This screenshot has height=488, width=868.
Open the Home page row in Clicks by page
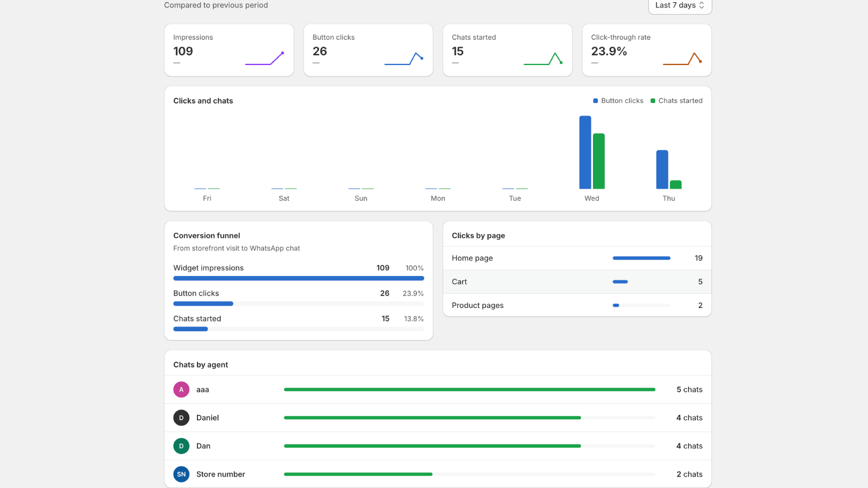pyautogui.click(x=577, y=258)
